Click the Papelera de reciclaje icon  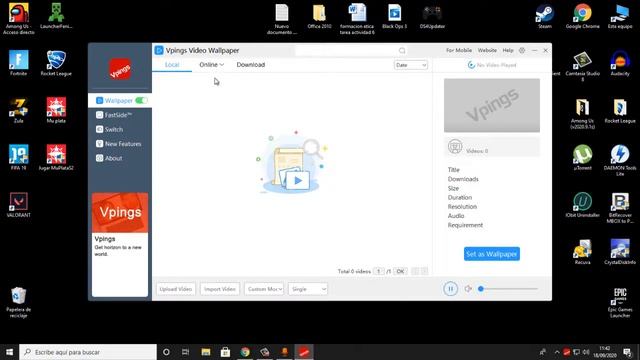[x=19, y=302]
